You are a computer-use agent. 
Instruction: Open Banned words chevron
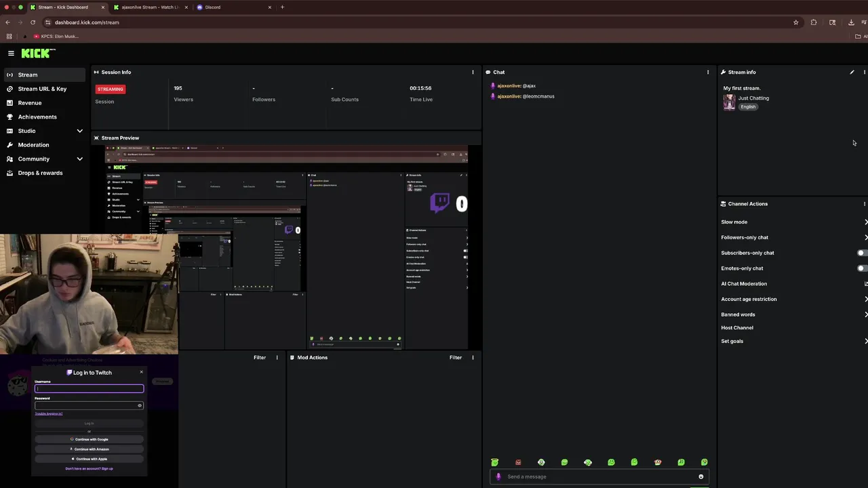tap(866, 314)
